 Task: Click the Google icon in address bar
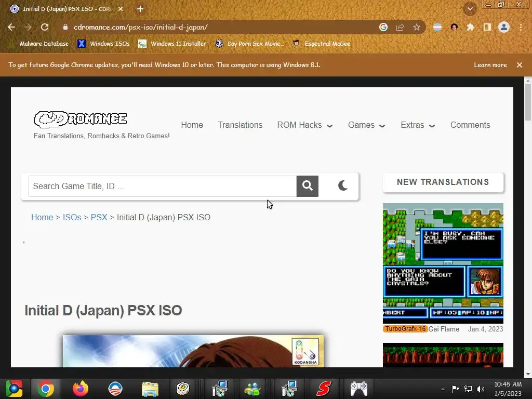tap(383, 27)
